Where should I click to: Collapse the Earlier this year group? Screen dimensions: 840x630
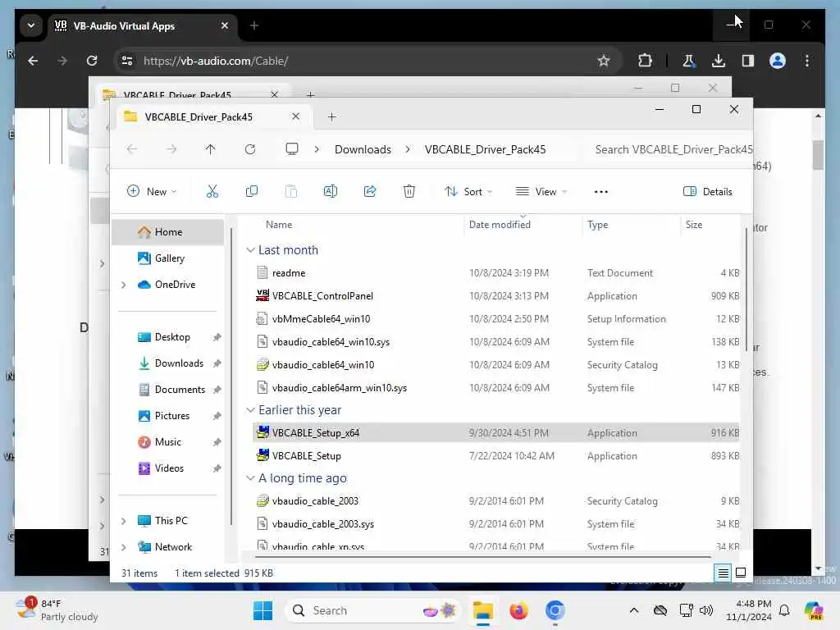pyautogui.click(x=250, y=410)
